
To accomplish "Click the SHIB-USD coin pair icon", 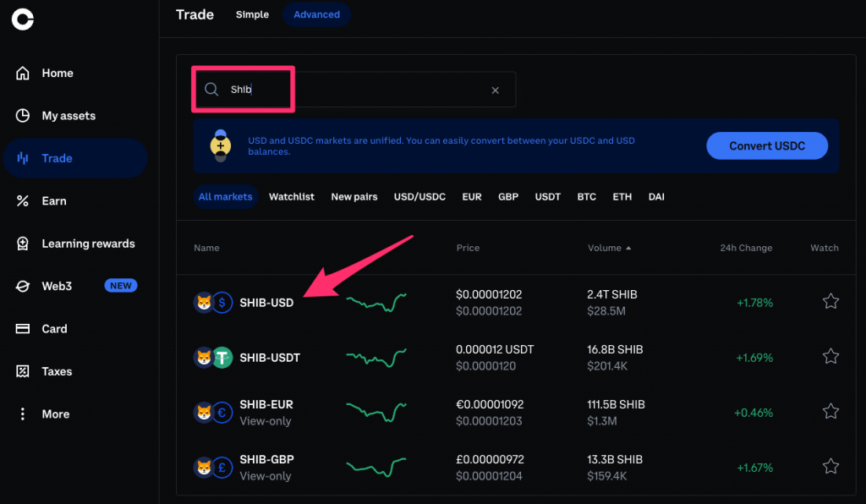I will click(213, 303).
